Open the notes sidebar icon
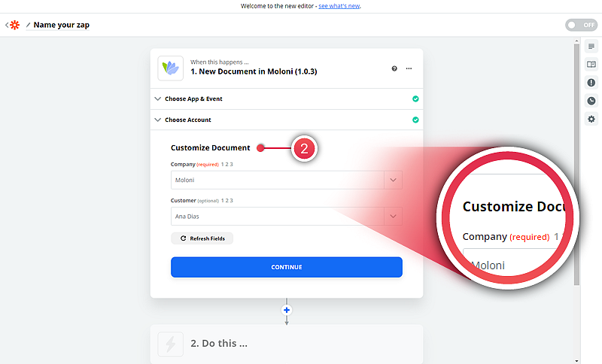This screenshot has width=602, height=364. pos(591,47)
